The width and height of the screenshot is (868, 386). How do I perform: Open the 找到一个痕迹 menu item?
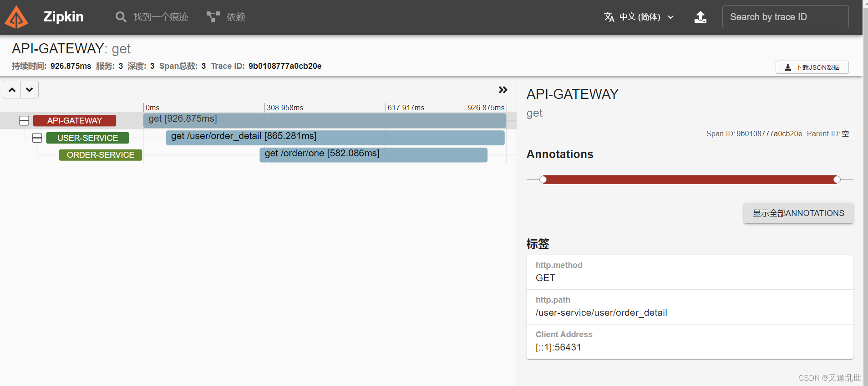pyautogui.click(x=160, y=17)
